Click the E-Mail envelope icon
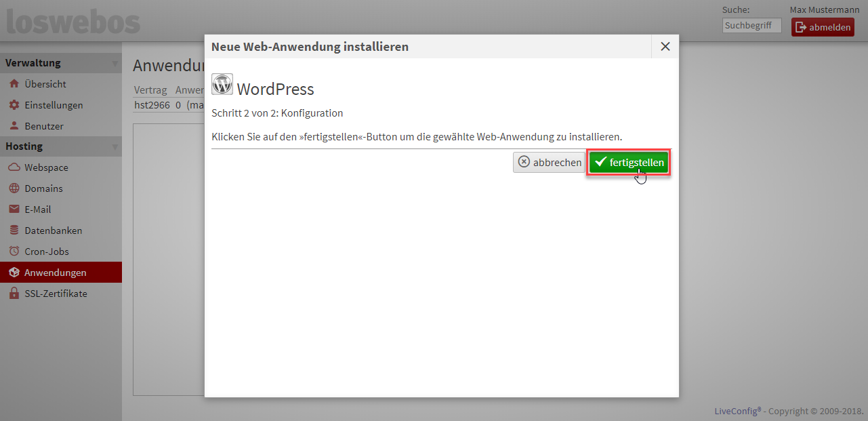868x421 pixels. [14, 209]
